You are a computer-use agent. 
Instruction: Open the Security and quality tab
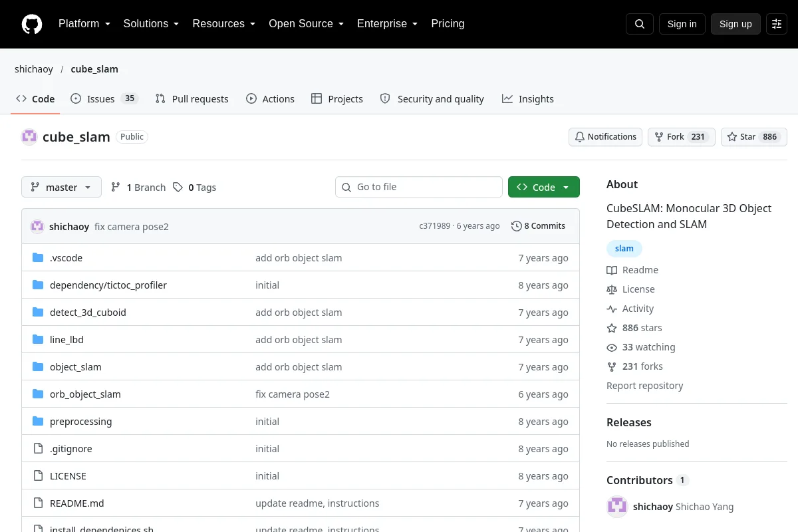coord(432,99)
